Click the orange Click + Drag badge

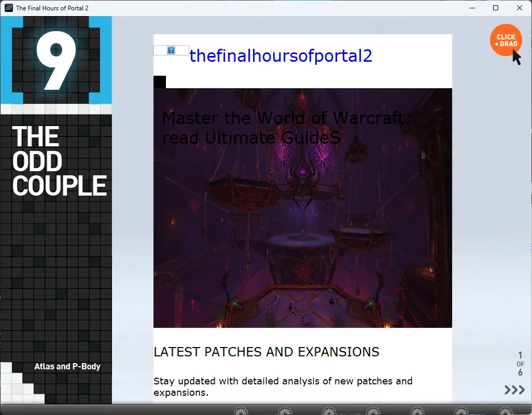[506, 40]
